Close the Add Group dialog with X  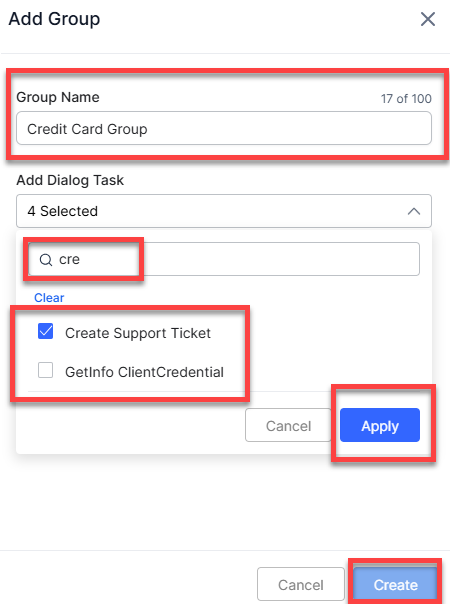click(x=428, y=19)
